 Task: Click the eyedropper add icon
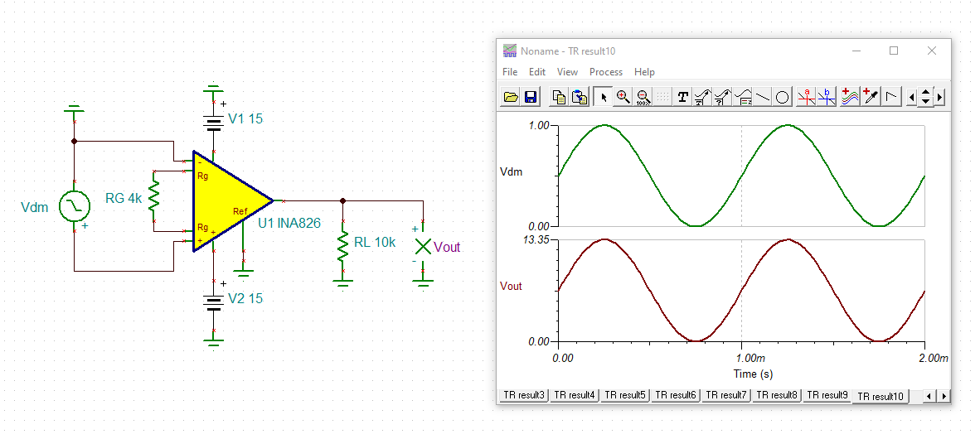pyautogui.click(x=870, y=97)
